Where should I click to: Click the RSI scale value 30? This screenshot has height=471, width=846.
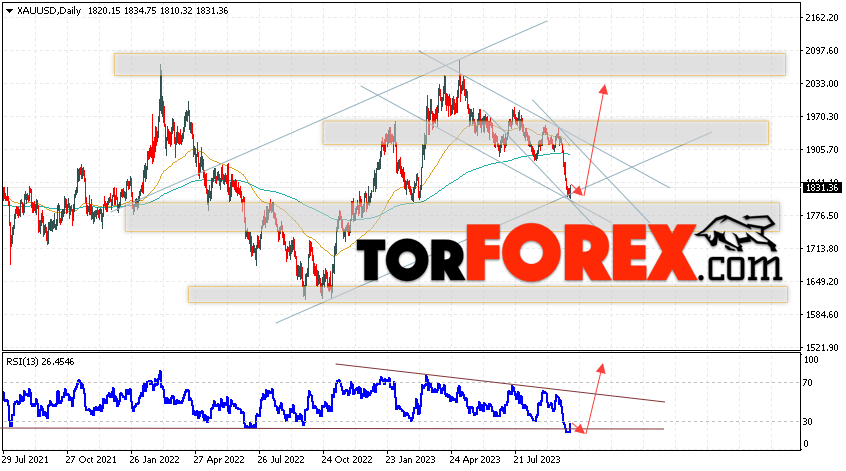[x=808, y=422]
